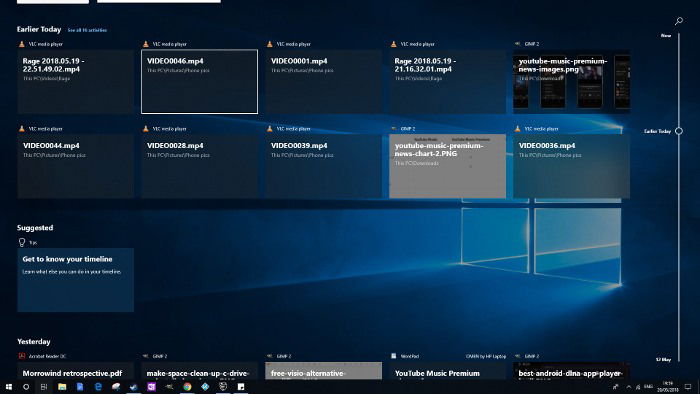Open Morrowind retrospective.pdf activity card
The height and width of the screenshot is (394, 700).
pos(75,371)
